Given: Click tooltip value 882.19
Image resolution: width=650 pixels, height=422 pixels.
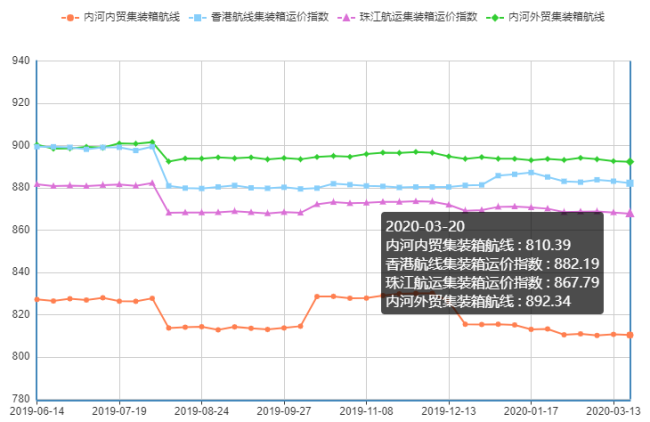Looking at the screenshot, I should coord(577,264).
